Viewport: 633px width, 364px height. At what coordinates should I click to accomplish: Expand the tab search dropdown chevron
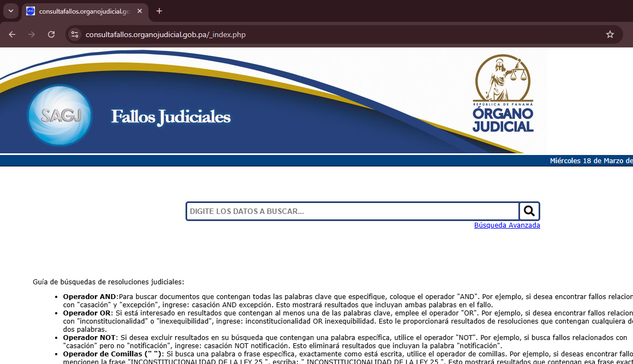(10, 11)
